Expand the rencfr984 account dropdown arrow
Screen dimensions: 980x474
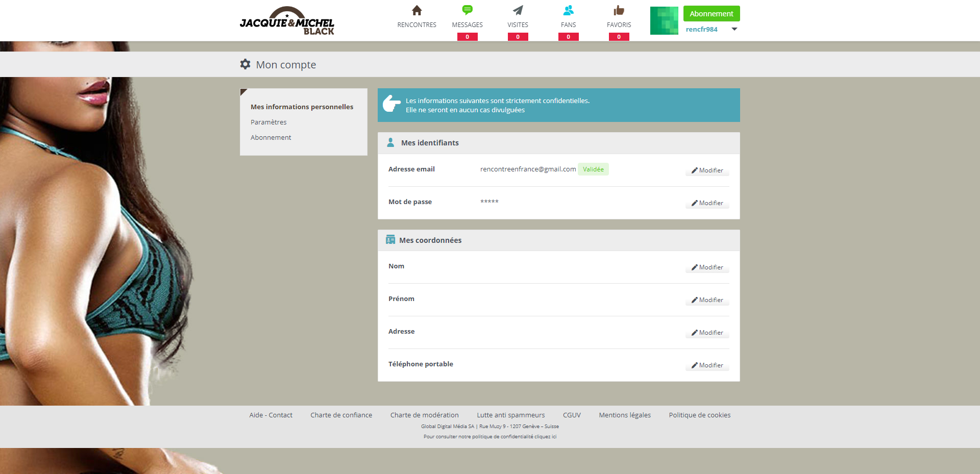[x=734, y=29]
